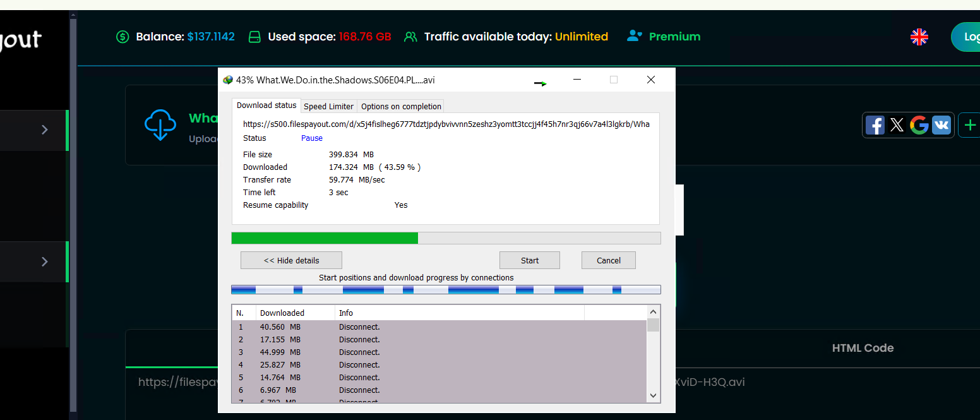Click the IDM icon in dialog title
This screenshot has height=420, width=980.
tap(228, 80)
